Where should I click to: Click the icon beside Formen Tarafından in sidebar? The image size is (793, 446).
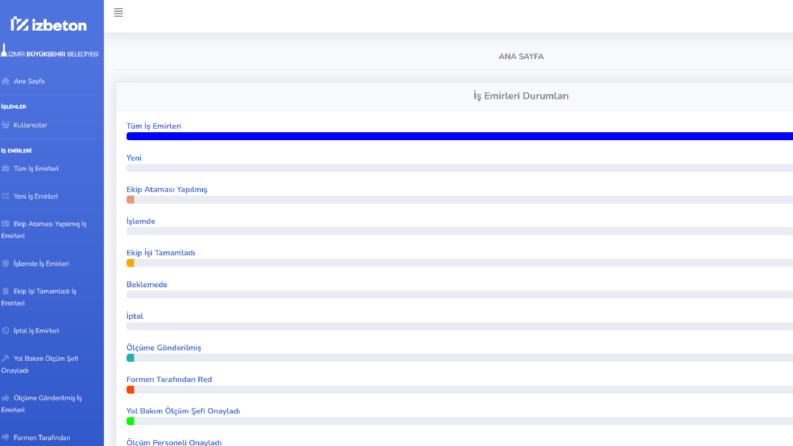[x=6, y=437]
